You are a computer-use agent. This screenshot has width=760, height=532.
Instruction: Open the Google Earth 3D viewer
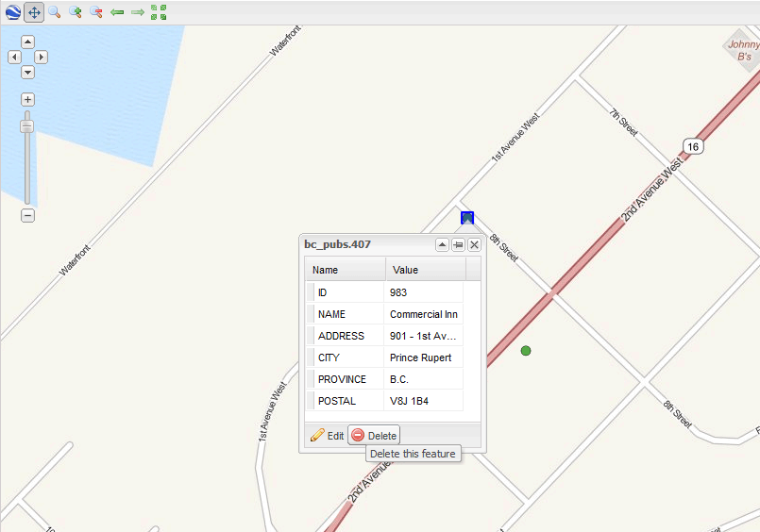(x=12, y=12)
